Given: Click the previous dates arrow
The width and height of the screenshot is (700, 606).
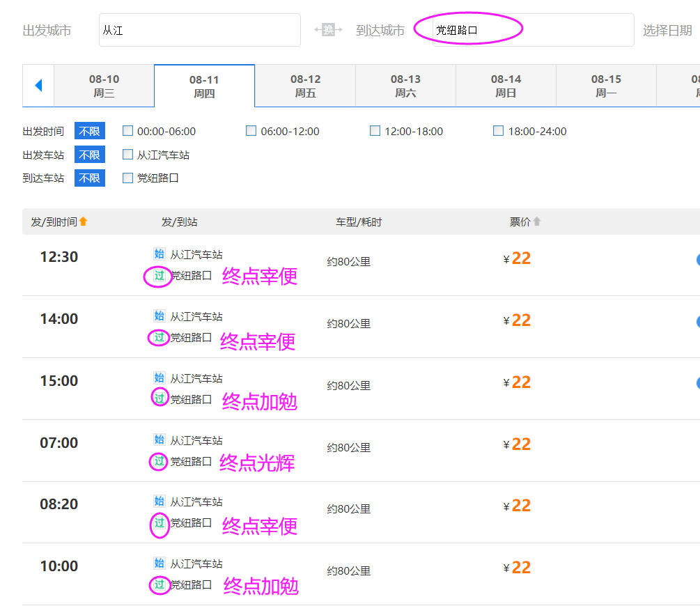Looking at the screenshot, I should tap(38, 86).
